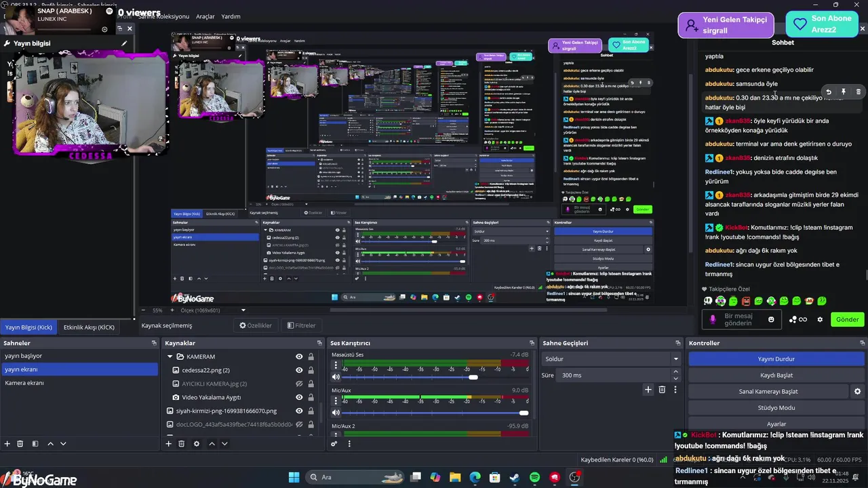Image resolution: width=868 pixels, height=488 pixels.
Task: Hide the KAMERAM group
Action: [x=299, y=357]
